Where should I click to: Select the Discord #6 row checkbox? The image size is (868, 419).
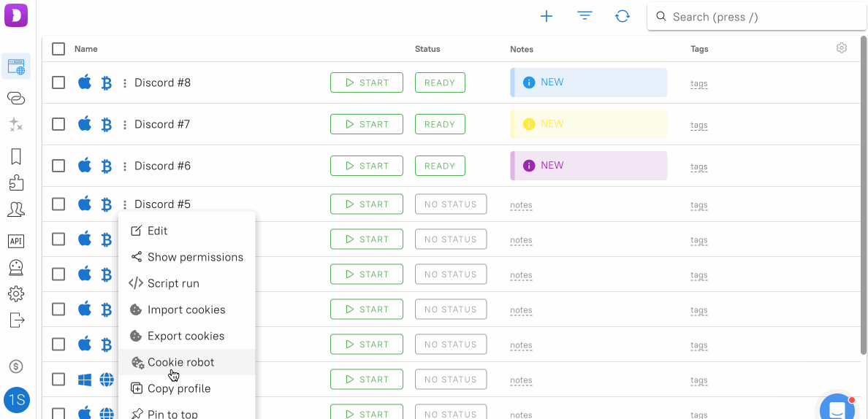click(58, 166)
